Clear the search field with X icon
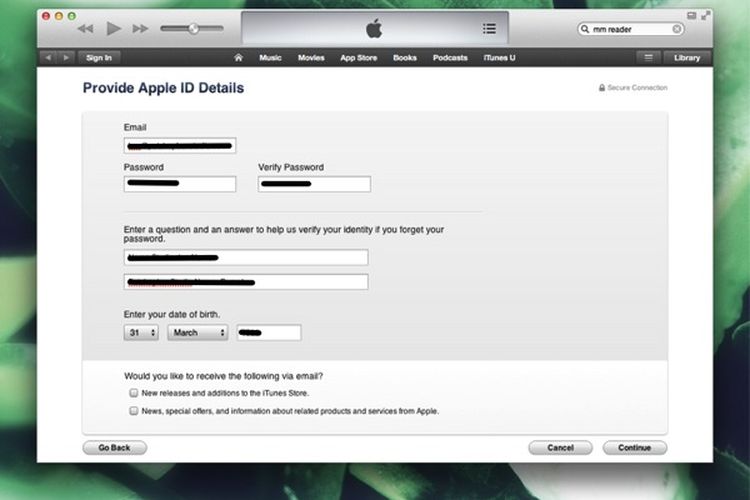This screenshot has width=750, height=500. [677, 29]
